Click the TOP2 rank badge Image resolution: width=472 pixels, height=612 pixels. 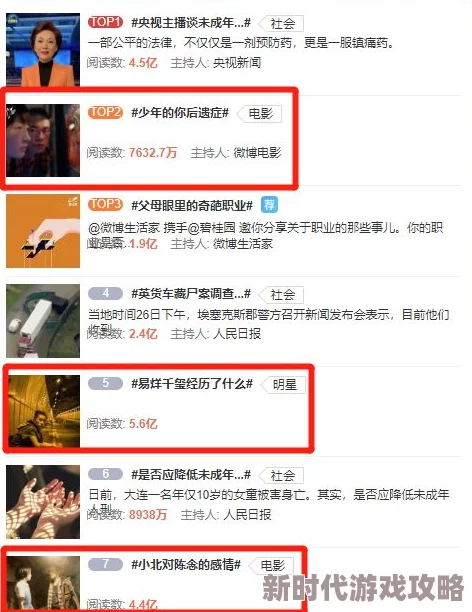coord(105,113)
